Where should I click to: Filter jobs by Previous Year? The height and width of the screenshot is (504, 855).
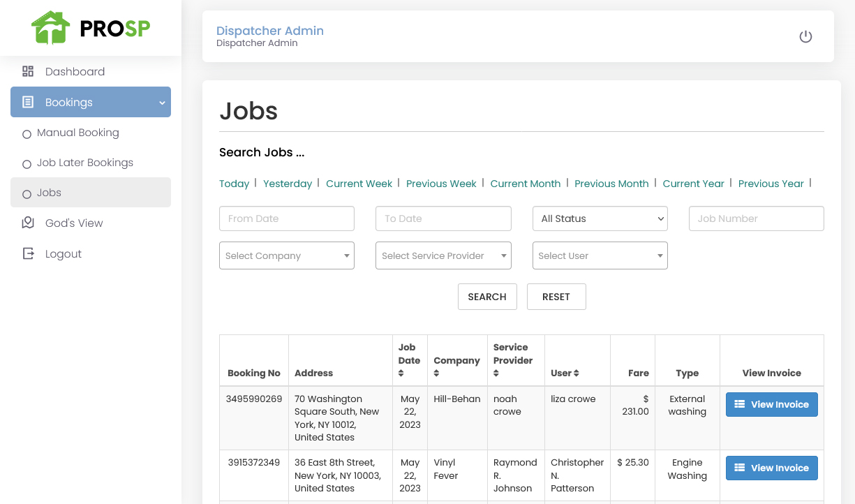pyautogui.click(x=771, y=184)
